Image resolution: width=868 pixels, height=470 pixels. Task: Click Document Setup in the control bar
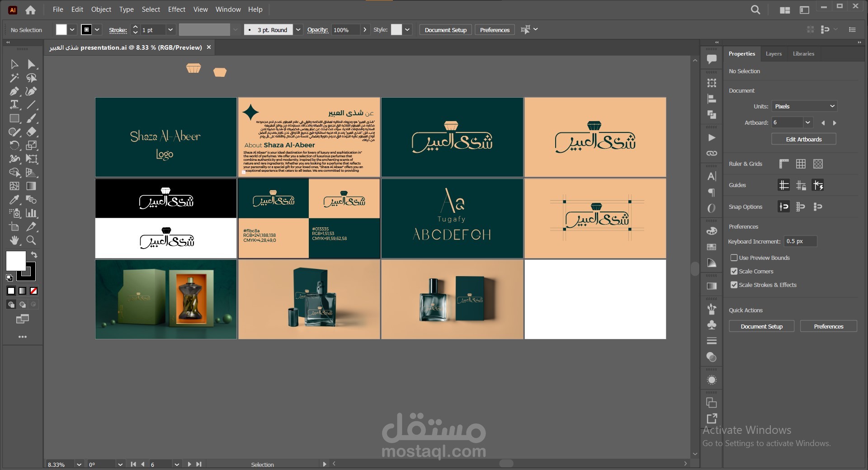click(446, 30)
